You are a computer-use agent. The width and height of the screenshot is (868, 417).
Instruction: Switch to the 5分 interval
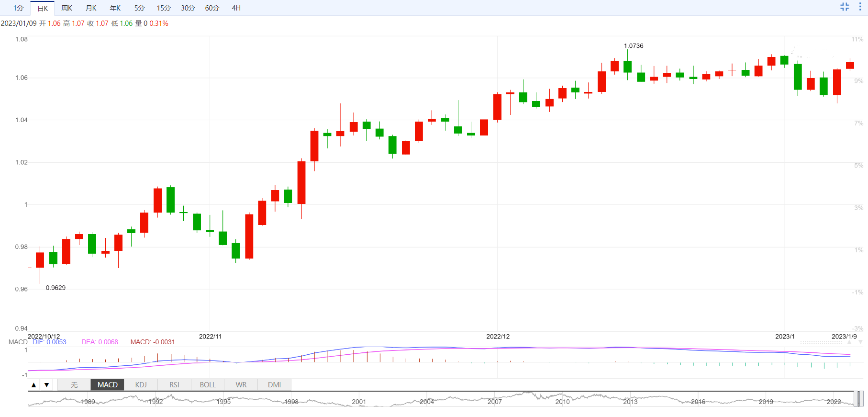[x=139, y=8]
